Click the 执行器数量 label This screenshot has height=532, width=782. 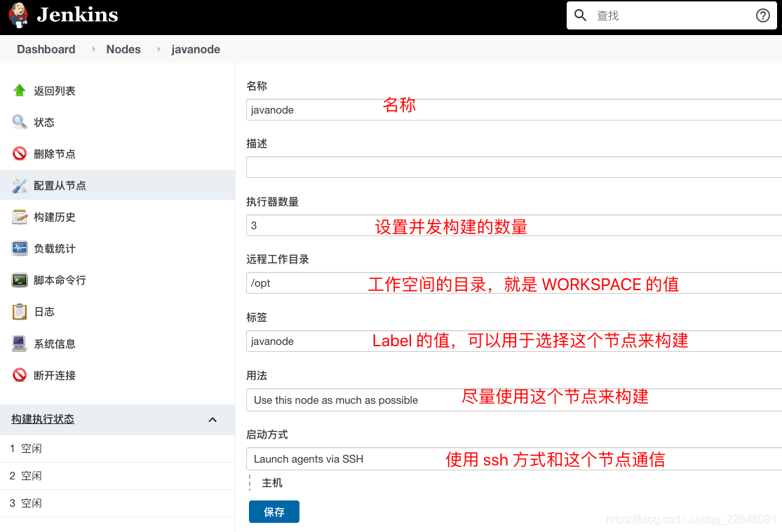tap(272, 201)
